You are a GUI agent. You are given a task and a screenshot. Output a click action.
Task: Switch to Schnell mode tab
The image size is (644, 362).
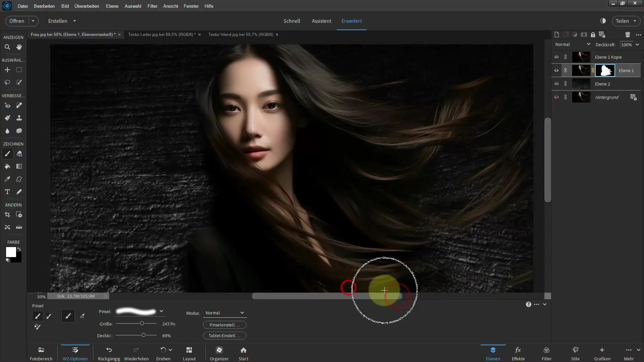click(x=292, y=21)
